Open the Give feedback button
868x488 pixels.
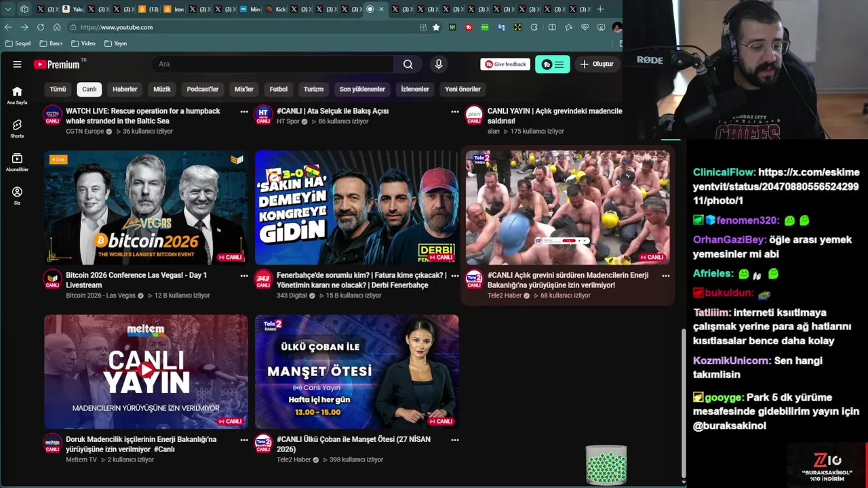pyautogui.click(x=505, y=64)
